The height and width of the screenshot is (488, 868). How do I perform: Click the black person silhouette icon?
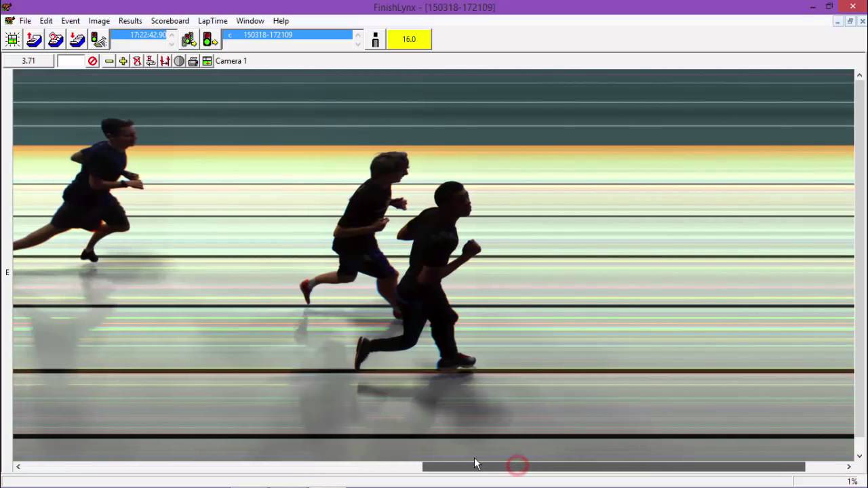point(375,40)
